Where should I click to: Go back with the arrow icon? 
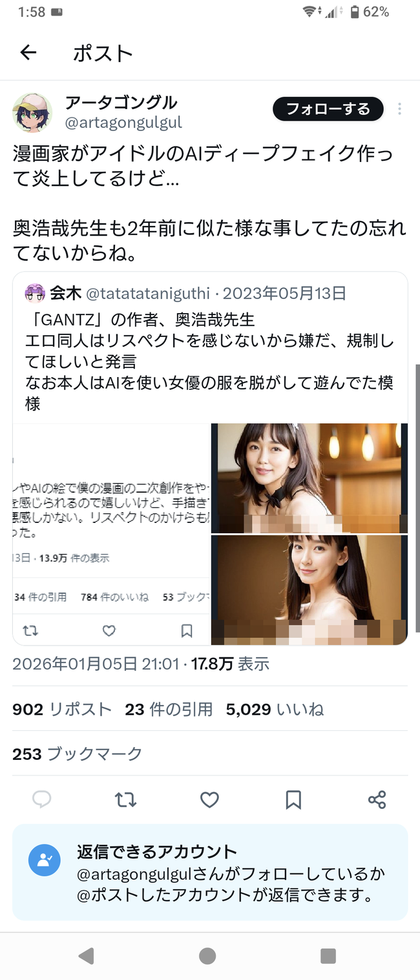(28, 53)
